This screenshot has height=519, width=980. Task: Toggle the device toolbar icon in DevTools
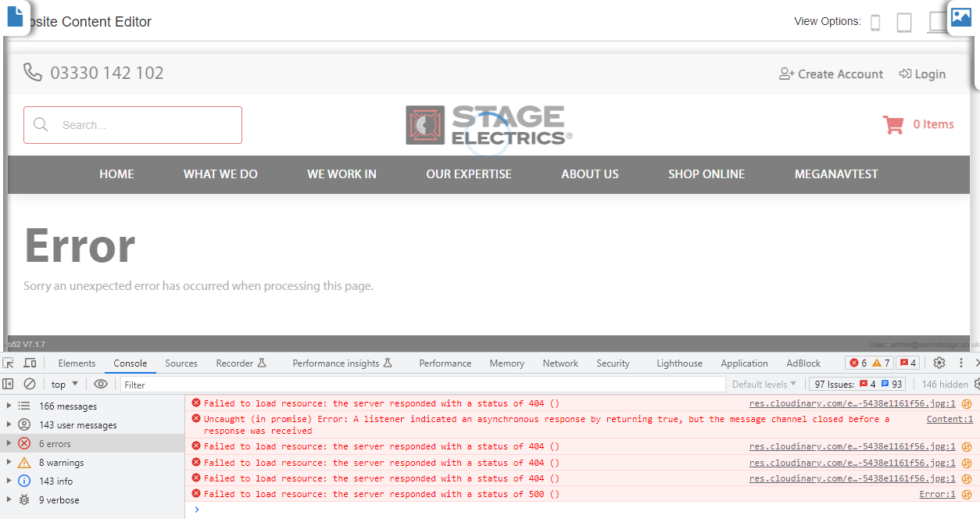tap(30, 363)
